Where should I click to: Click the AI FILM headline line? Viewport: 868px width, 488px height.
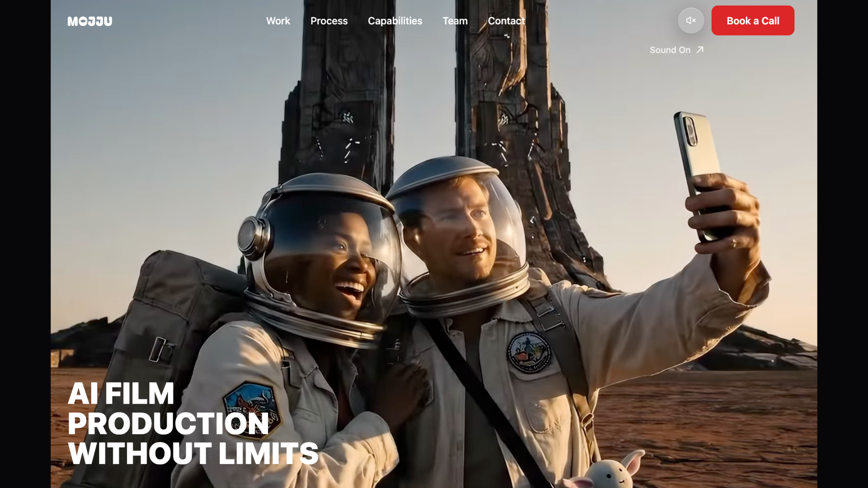click(121, 394)
